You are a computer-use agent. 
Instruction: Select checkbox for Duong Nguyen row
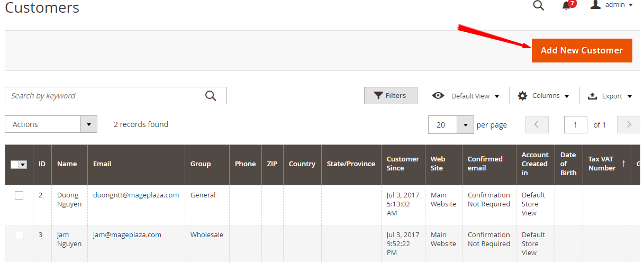[19, 195]
